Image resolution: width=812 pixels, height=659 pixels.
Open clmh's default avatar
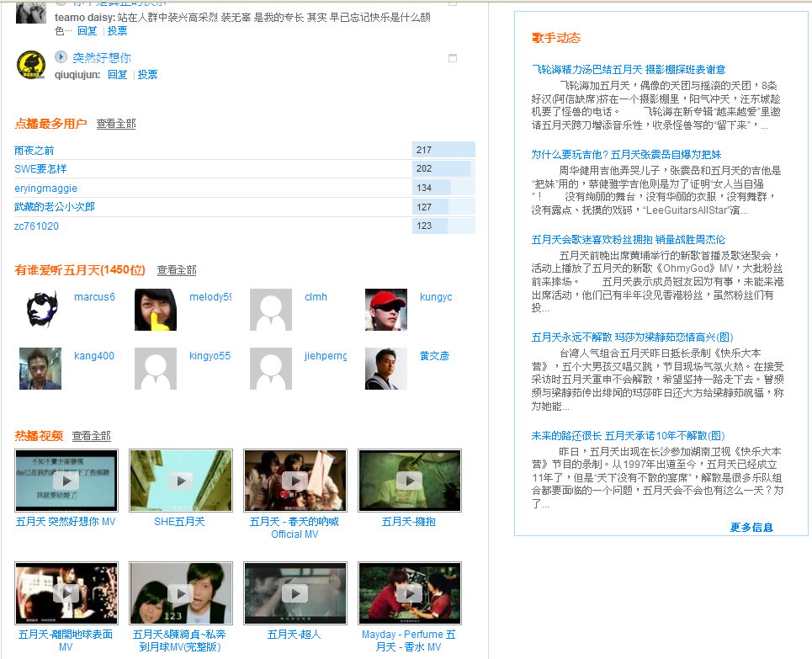point(271,309)
